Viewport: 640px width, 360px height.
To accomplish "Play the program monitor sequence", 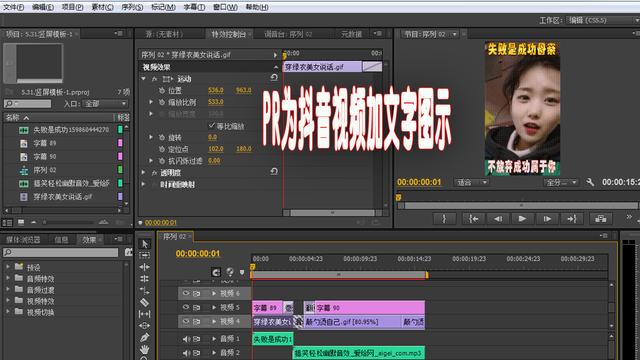I will 522,219.
